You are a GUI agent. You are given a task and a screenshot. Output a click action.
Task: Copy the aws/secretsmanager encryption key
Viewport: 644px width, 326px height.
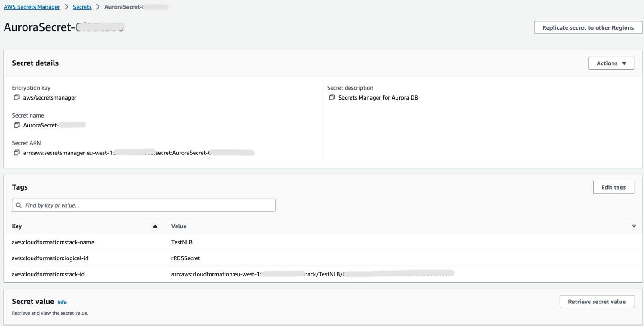pyautogui.click(x=17, y=97)
